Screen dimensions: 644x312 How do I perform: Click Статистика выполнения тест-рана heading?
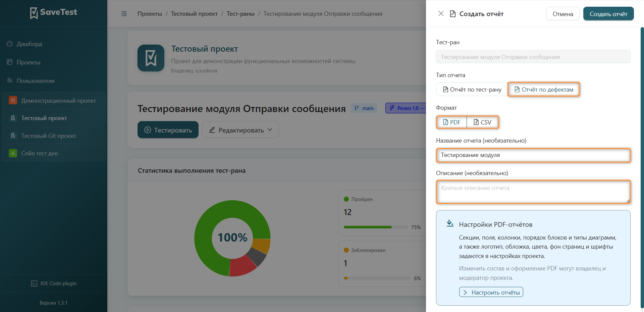tap(192, 170)
